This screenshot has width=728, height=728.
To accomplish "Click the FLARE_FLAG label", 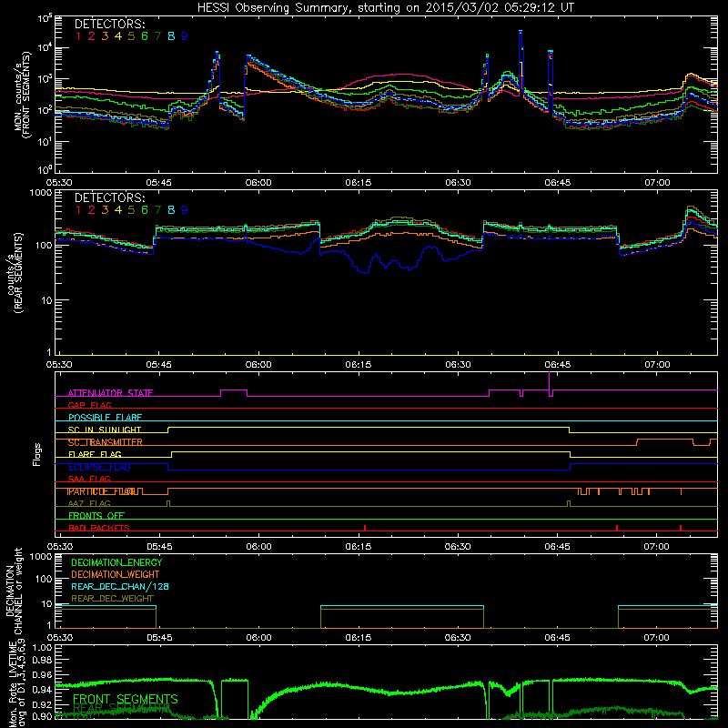I will point(95,454).
